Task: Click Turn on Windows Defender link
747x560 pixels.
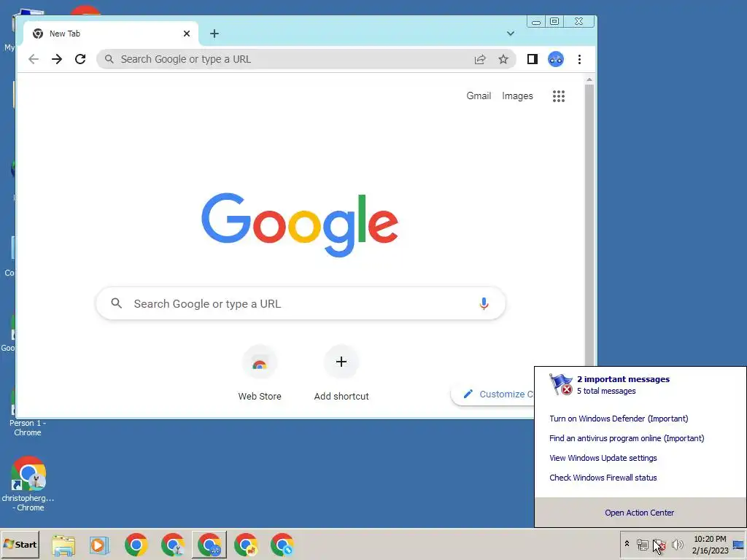Action: (x=619, y=419)
